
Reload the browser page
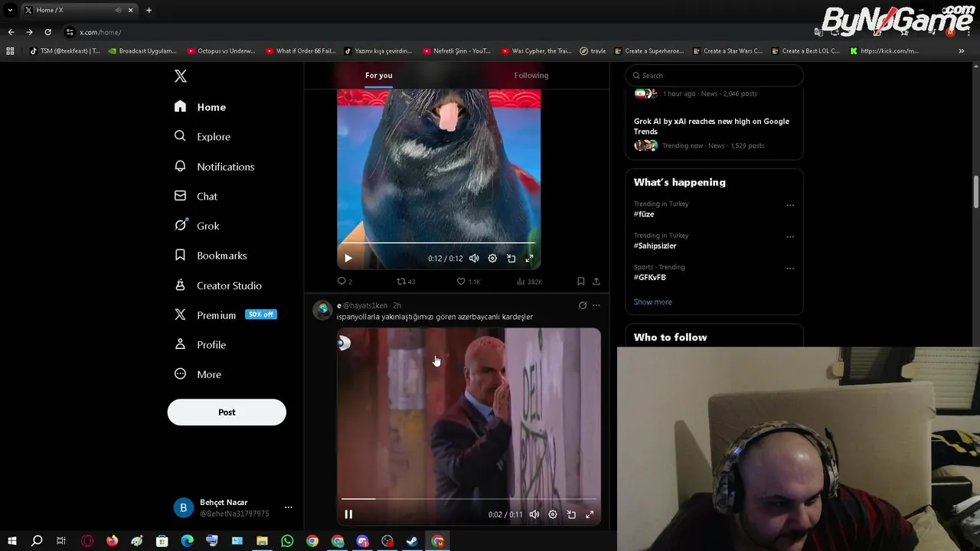point(47,32)
